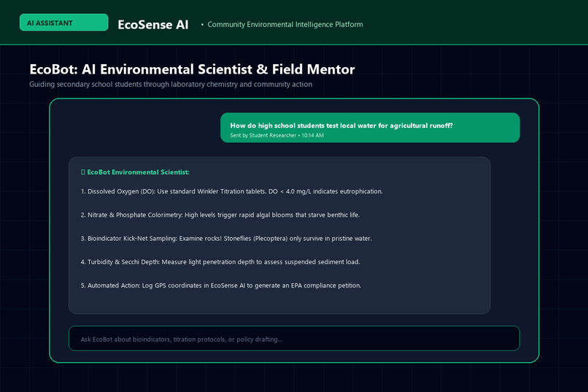588x392 pixels.
Task: Click the EcoBot Environmental Scientist label
Action: click(139, 172)
